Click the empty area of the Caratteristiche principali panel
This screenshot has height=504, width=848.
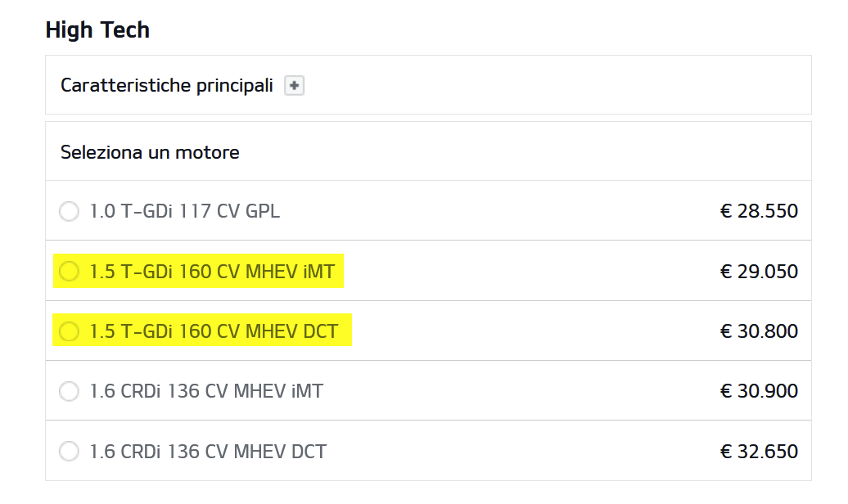(557, 85)
